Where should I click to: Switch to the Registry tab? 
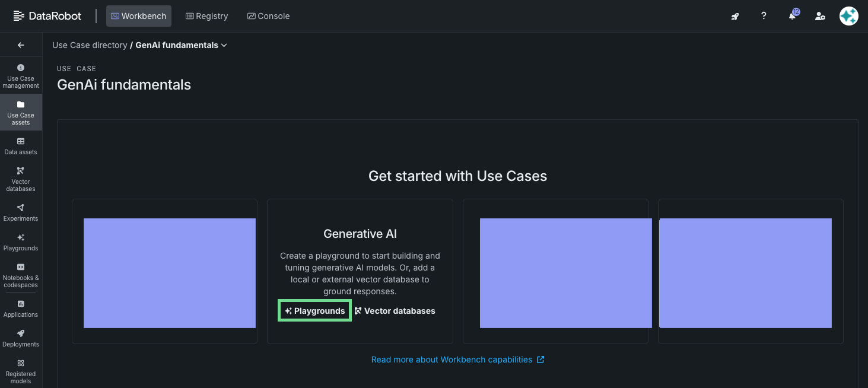(206, 16)
